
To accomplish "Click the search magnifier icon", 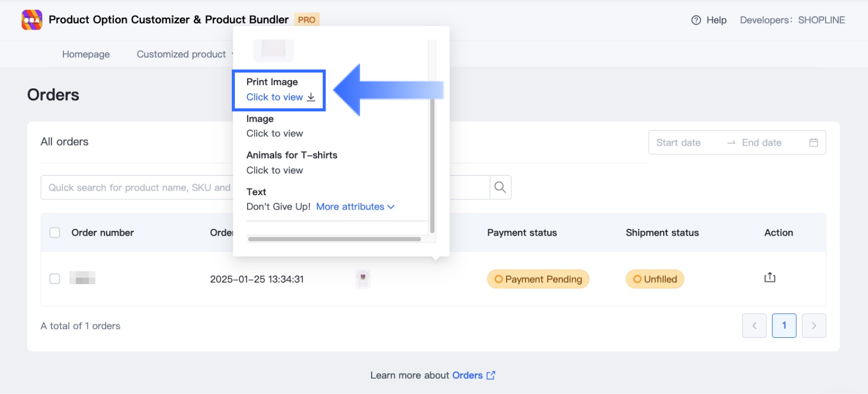I will (x=500, y=188).
